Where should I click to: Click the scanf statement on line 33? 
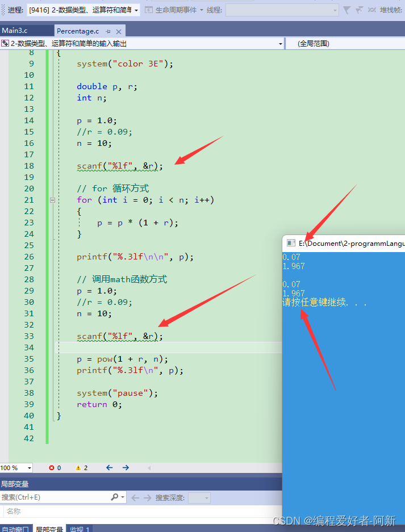[120, 336]
